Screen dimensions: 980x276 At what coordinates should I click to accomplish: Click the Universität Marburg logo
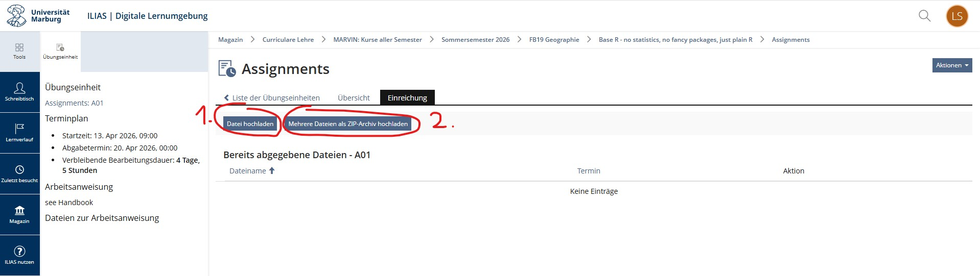[x=38, y=16]
